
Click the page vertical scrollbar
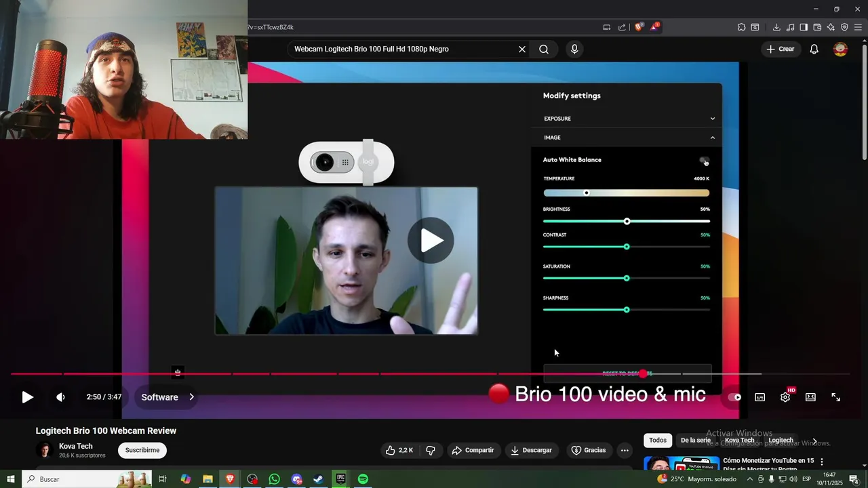864,102
